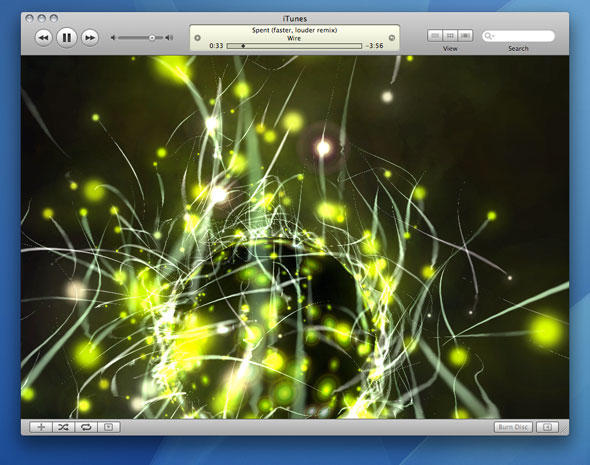The image size is (590, 465).
Task: Toggle repeat playback
Action: coord(86,427)
